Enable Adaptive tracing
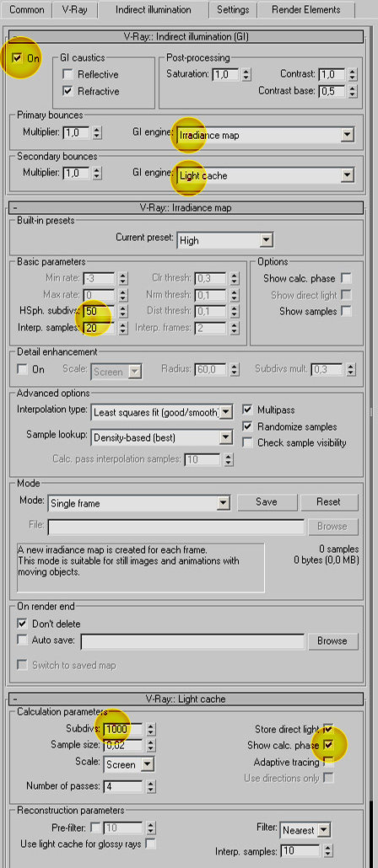 329,762
